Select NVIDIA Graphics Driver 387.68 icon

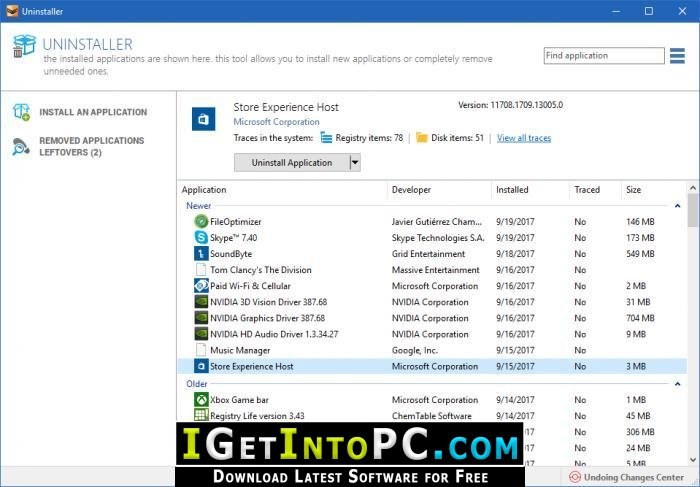click(x=201, y=318)
